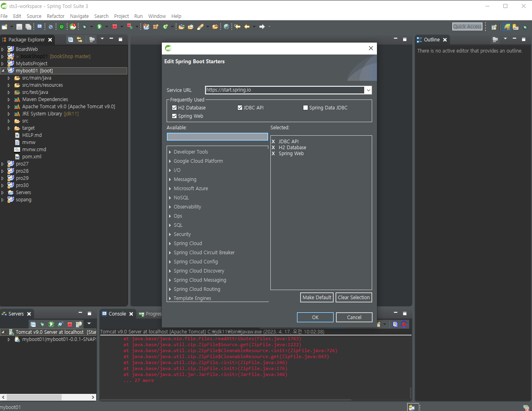Image resolution: width=532 pixels, height=411 pixels.
Task: Click the Debug bug toolbar icon
Action: click(x=85, y=27)
